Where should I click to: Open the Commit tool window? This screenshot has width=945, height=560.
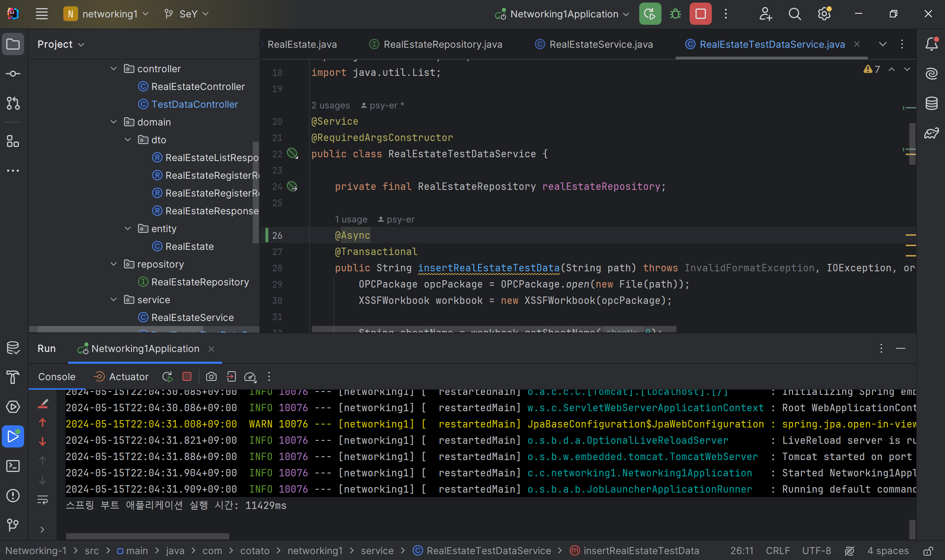point(13,74)
